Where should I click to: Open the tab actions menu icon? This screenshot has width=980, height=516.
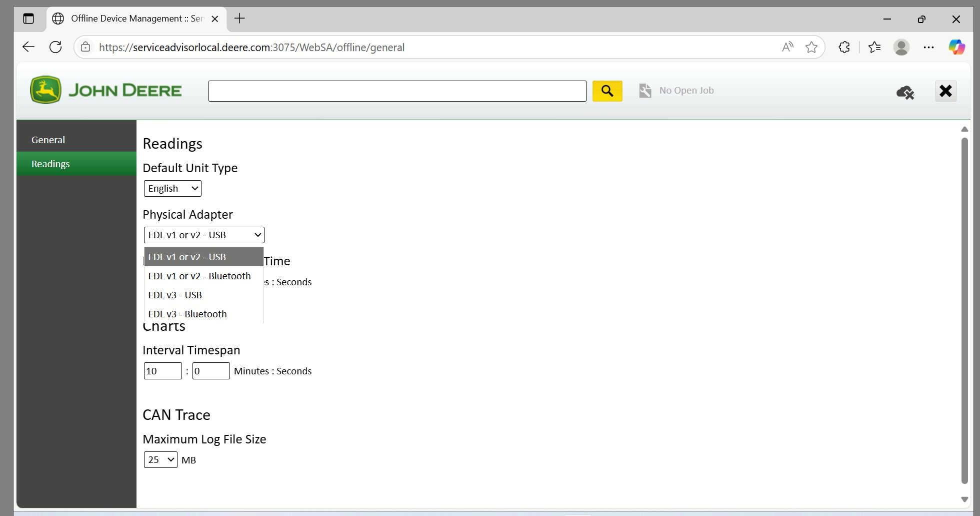[x=28, y=19]
